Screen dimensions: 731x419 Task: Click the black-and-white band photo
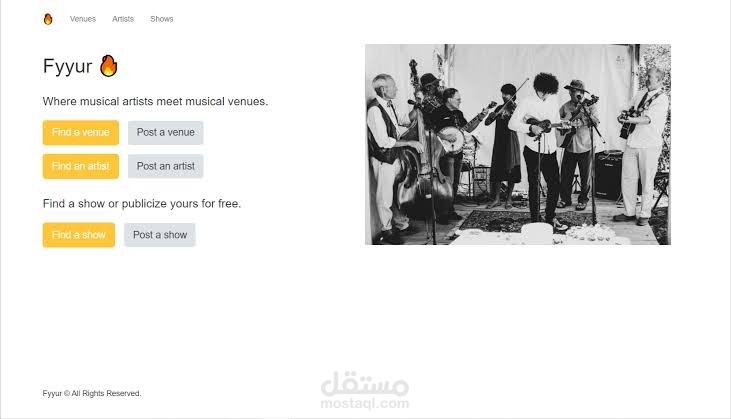point(518,144)
